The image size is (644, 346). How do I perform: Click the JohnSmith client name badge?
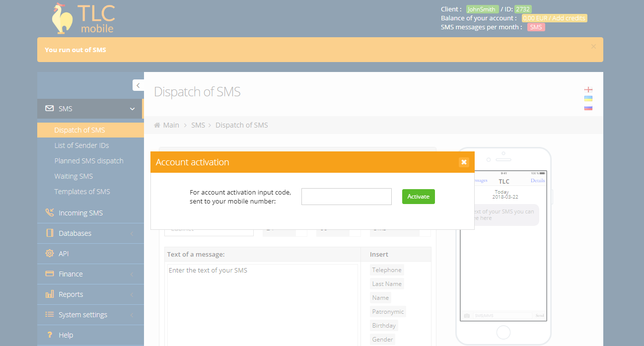(x=482, y=9)
